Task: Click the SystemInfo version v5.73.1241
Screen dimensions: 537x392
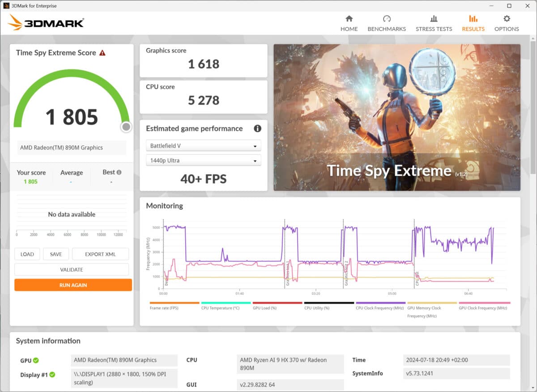Action: click(x=456, y=374)
